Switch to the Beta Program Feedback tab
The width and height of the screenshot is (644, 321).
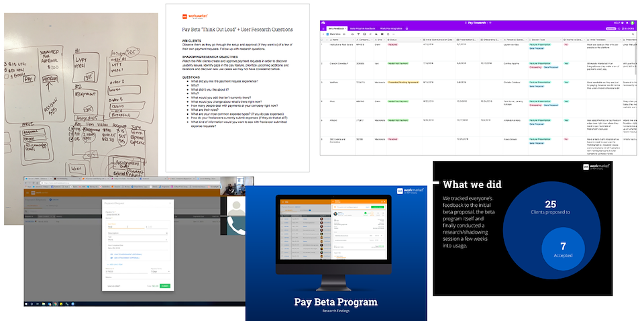363,28
